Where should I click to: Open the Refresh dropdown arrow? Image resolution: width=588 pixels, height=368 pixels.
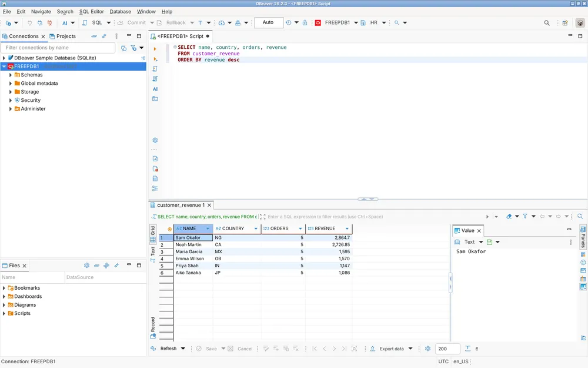(183, 349)
